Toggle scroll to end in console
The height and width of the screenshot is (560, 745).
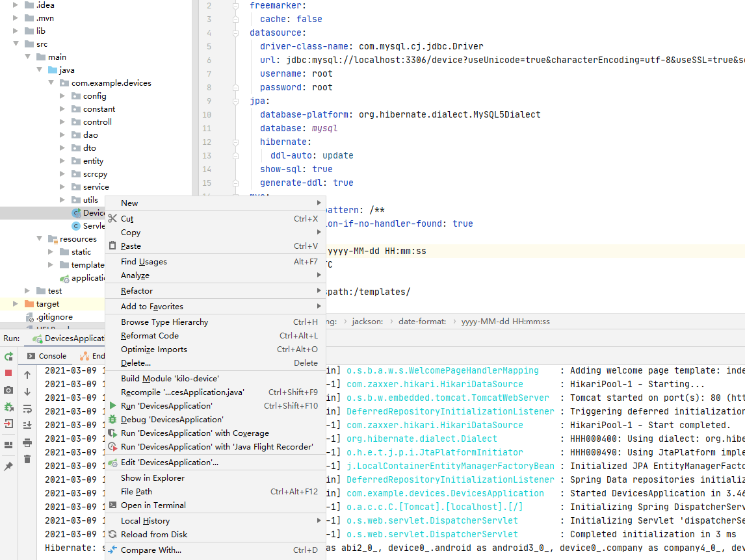coord(27,425)
